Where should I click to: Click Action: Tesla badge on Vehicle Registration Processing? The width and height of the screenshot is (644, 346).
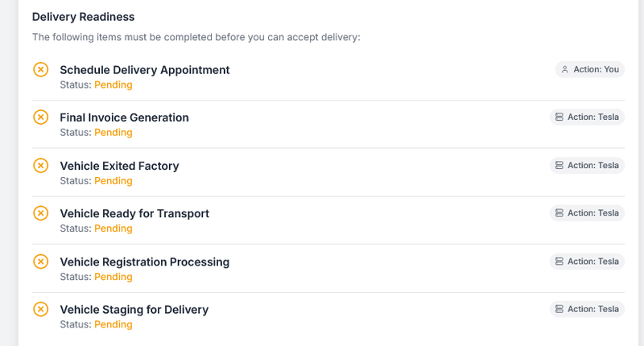click(587, 262)
